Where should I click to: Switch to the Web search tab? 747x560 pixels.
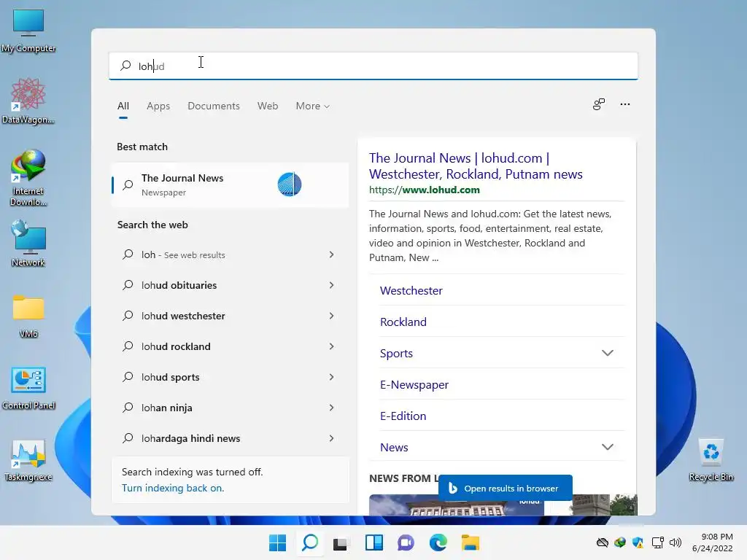[268, 106]
